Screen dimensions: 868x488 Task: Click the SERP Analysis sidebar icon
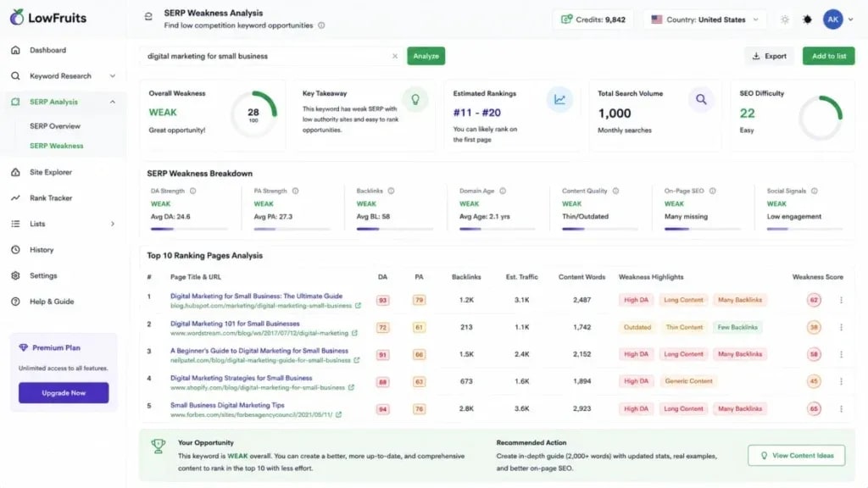point(15,102)
